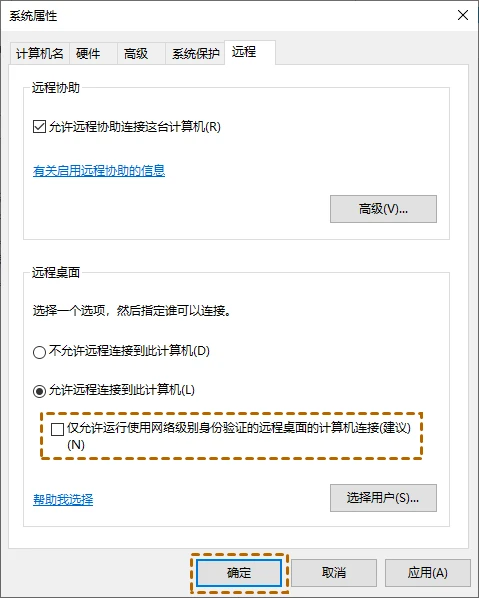Screen dimensions: 479x598
Task: Go to the 系统保护 tab
Action: pos(195,53)
